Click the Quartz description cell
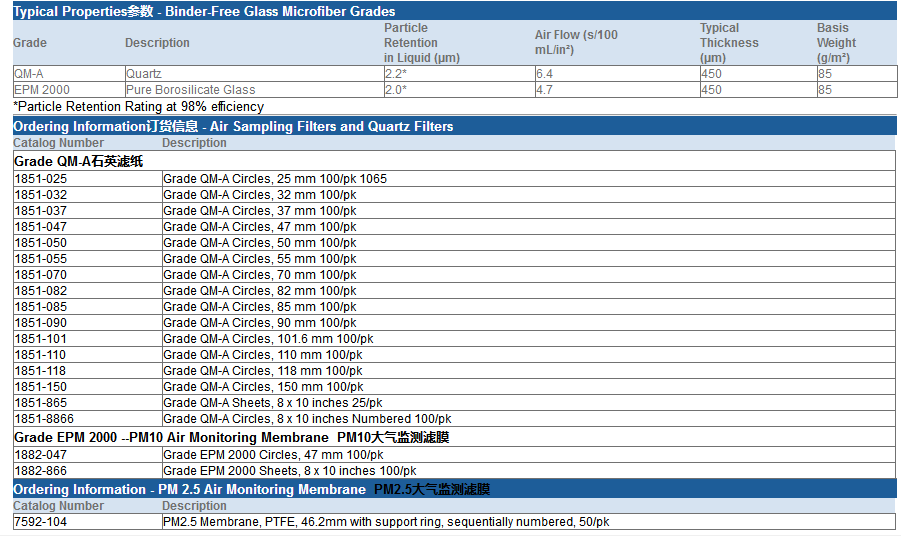 click(254, 74)
